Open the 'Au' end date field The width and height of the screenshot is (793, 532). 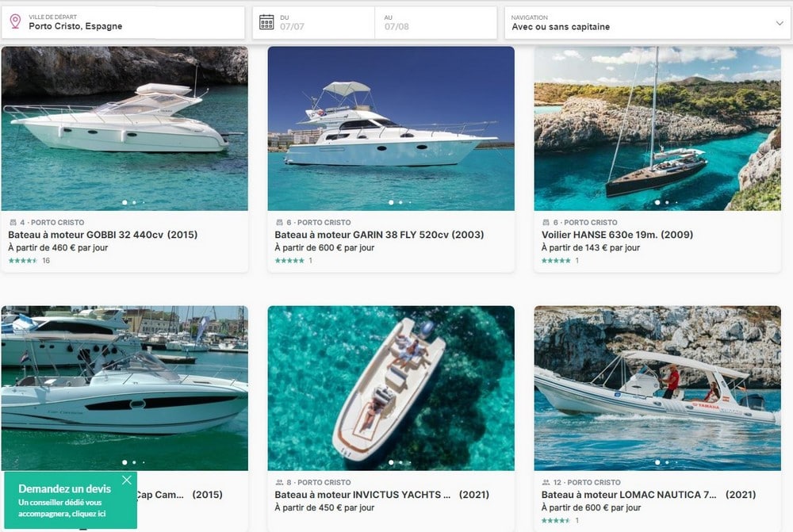(x=436, y=23)
